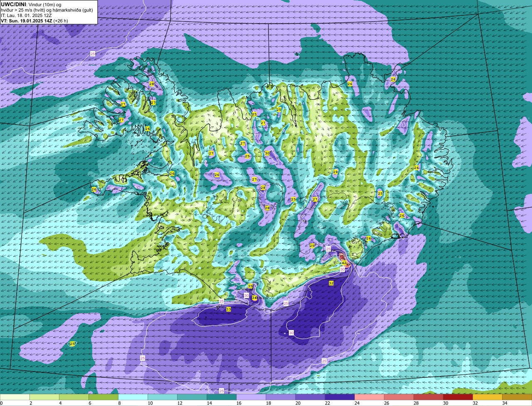The height and width of the screenshot is (406, 532).
Task: Click legend scale number 2
Action: [x=30, y=403]
